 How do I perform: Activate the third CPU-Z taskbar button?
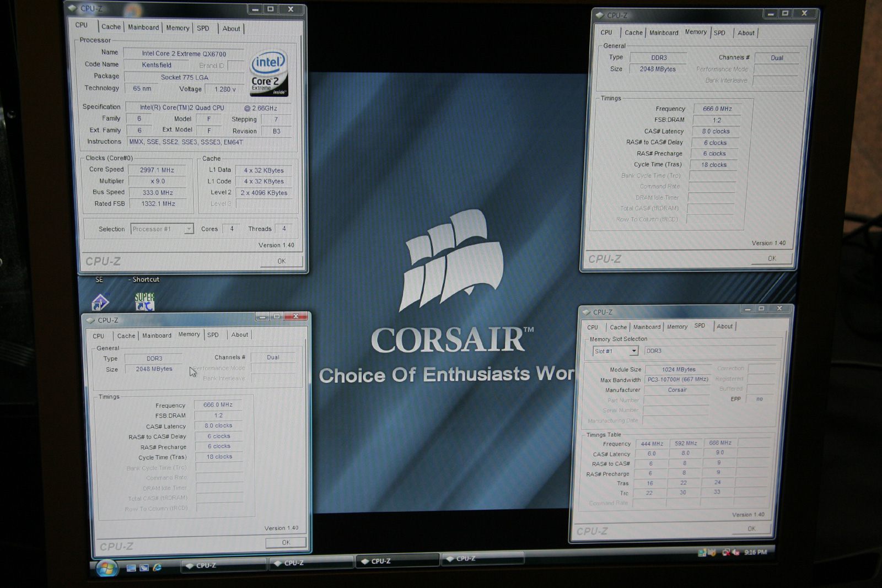pyautogui.click(x=397, y=561)
